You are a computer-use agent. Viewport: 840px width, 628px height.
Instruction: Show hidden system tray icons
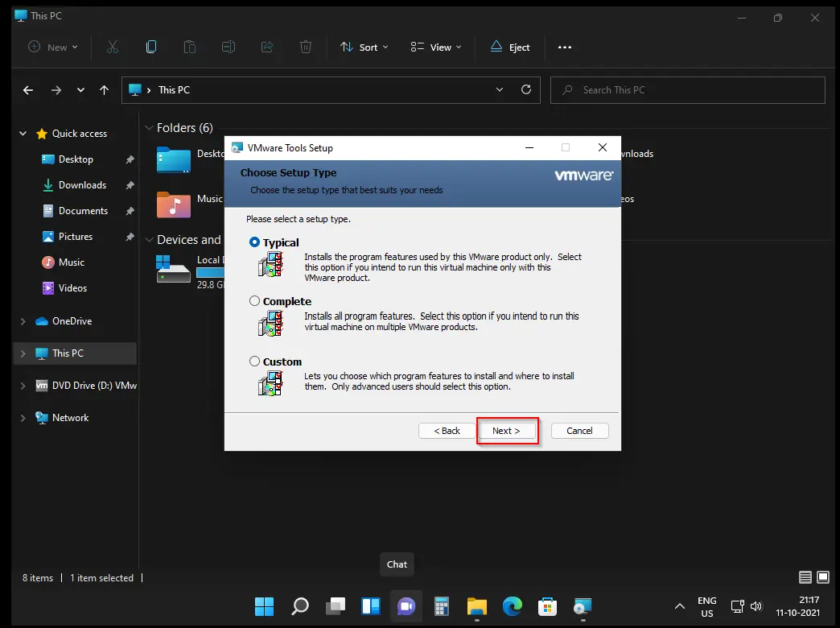(680, 606)
